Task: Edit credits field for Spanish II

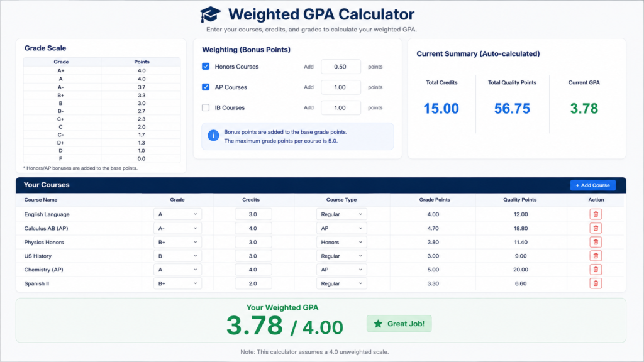Action: [x=253, y=283]
